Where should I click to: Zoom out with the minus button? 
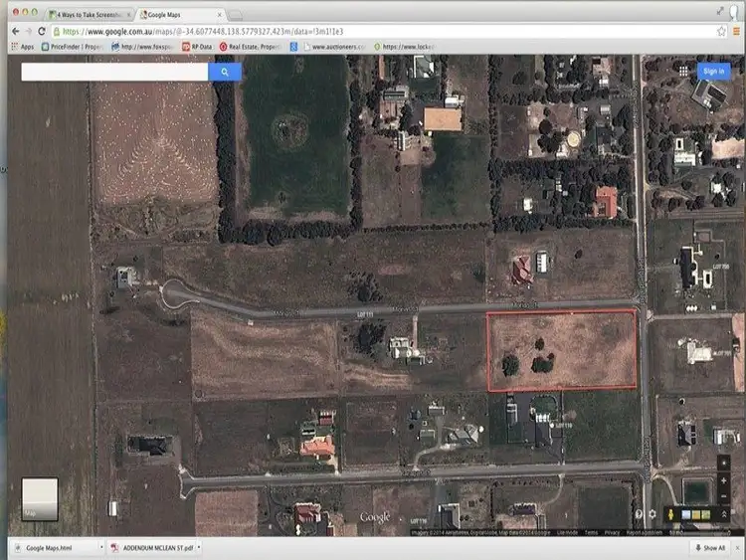click(724, 496)
